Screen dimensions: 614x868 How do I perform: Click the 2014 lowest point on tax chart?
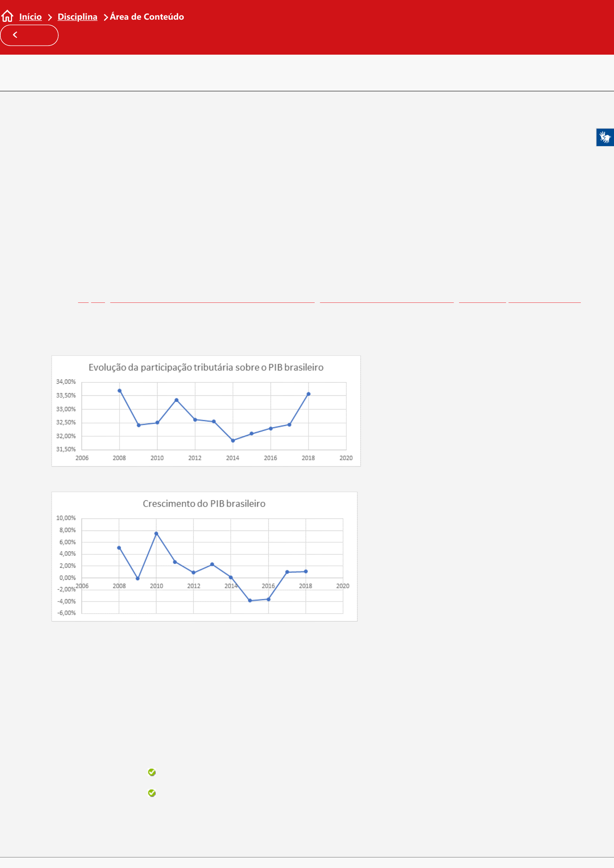pyautogui.click(x=233, y=441)
